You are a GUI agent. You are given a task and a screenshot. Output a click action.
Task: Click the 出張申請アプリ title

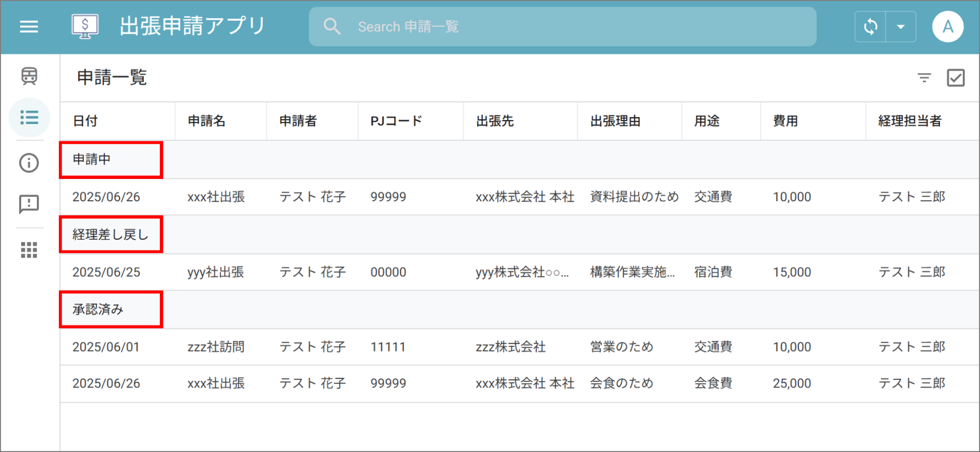click(x=193, y=26)
